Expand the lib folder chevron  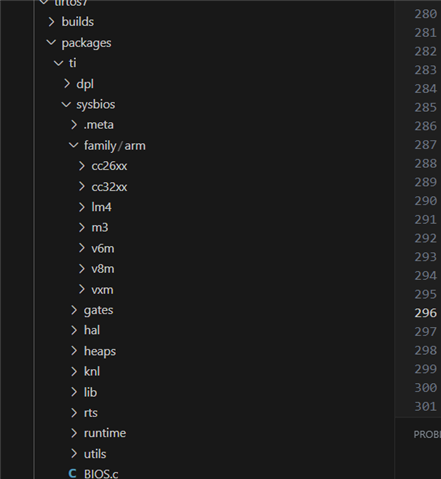[74, 392]
